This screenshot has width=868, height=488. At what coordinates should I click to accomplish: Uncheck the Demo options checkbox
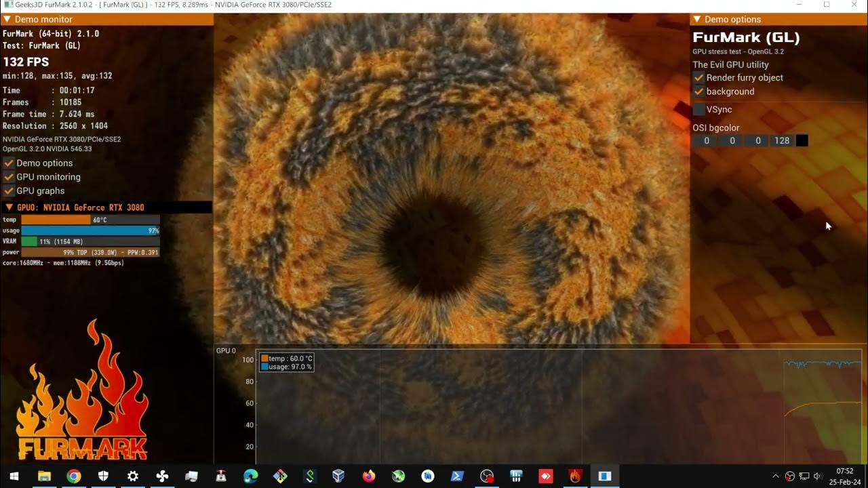9,163
